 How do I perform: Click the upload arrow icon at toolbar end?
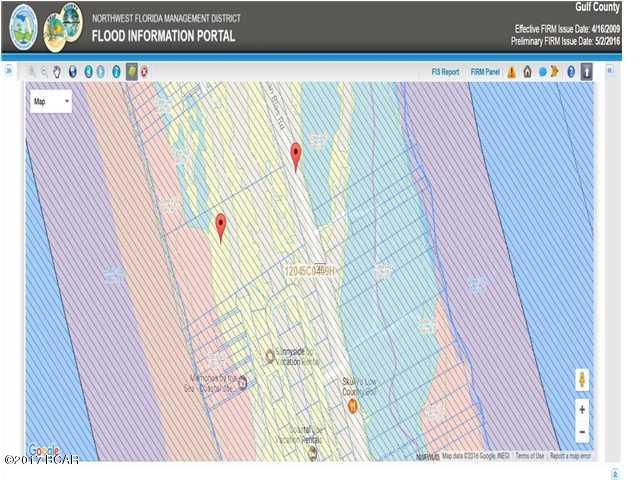(x=586, y=72)
